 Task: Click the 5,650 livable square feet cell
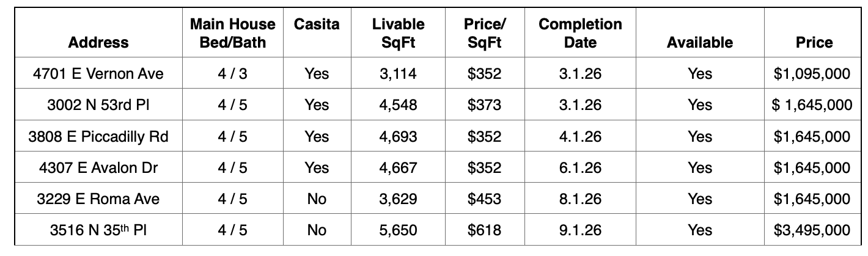coord(398,230)
